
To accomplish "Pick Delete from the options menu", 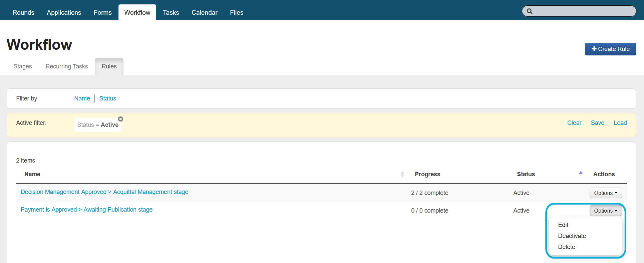I will (566, 247).
